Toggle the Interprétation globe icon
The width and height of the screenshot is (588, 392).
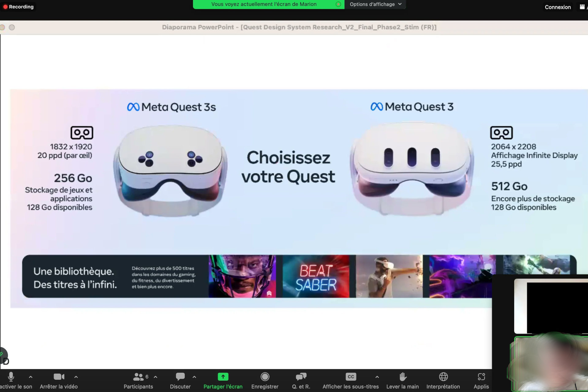coord(443,377)
